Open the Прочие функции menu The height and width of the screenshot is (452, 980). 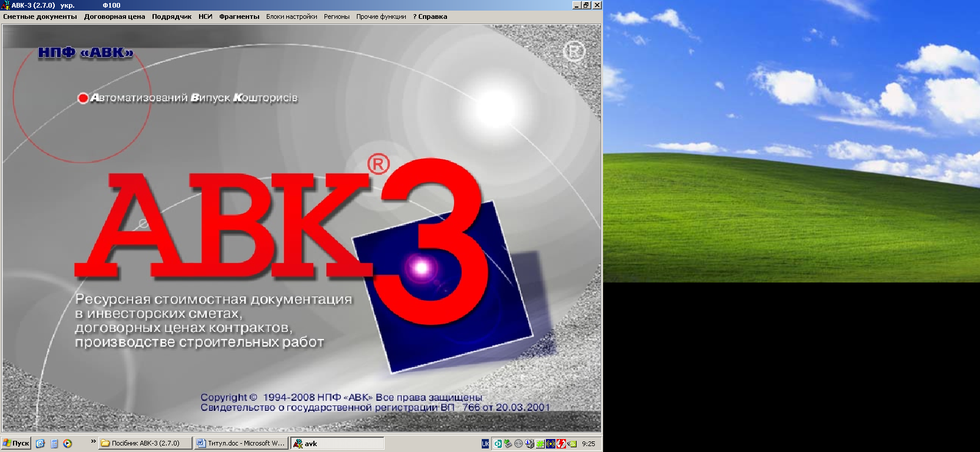click(x=381, y=16)
